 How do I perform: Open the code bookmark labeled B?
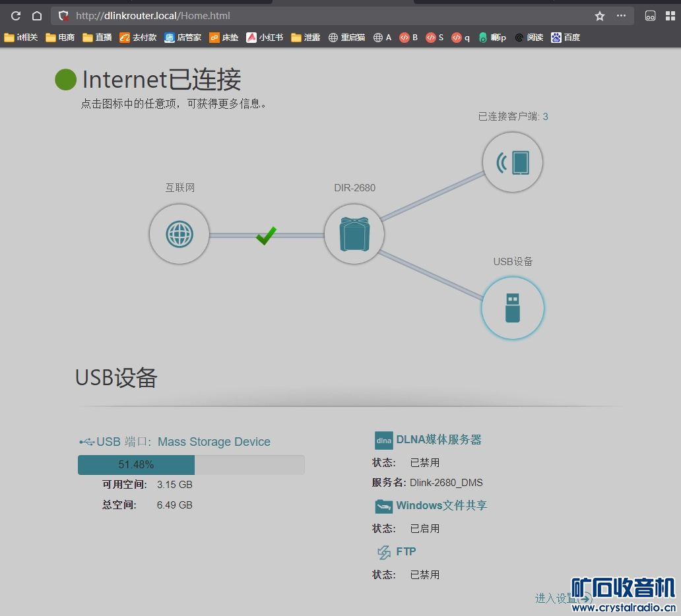(x=408, y=38)
